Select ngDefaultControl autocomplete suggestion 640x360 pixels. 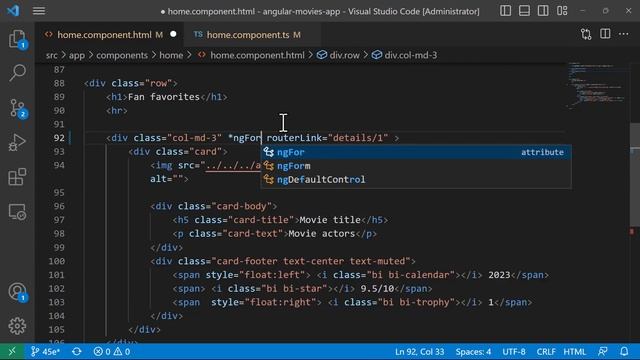click(x=416, y=179)
